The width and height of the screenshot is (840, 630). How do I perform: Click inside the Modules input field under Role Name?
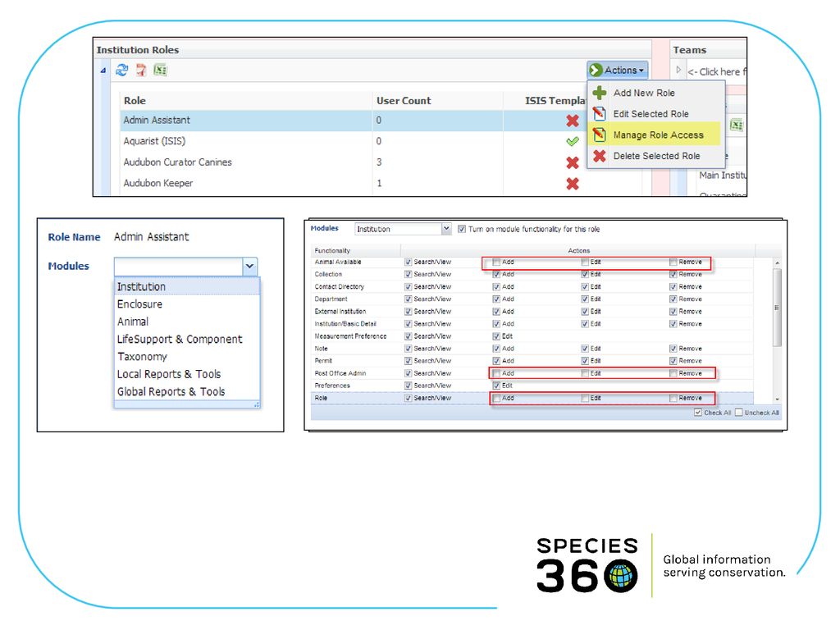point(178,267)
